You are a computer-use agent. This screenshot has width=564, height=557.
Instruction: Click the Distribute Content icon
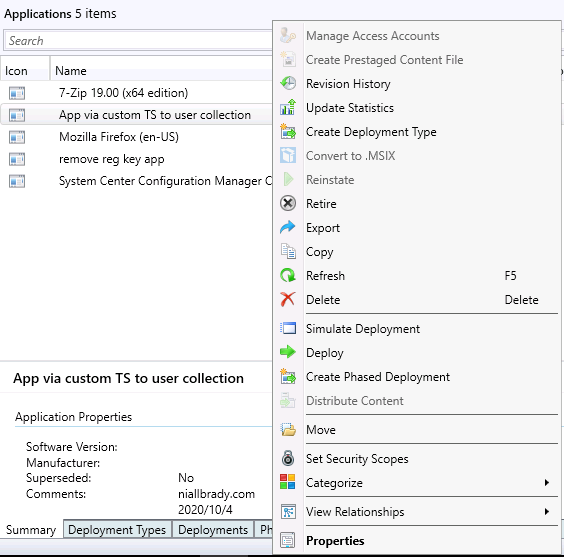click(288, 400)
